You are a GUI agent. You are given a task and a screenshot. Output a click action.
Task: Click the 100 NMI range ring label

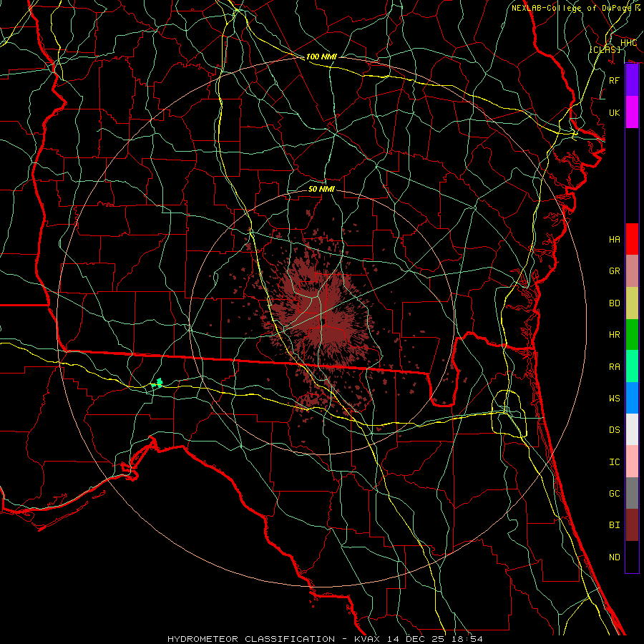coord(321,57)
